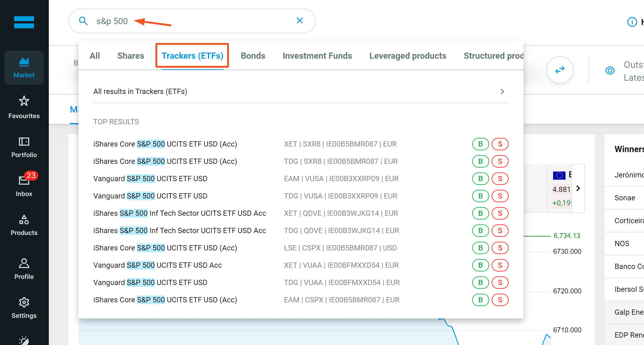This screenshot has height=345, width=644.
Task: Open Vanguard S&P 500 UCITS ETF USD Acc result
Action: (x=158, y=265)
